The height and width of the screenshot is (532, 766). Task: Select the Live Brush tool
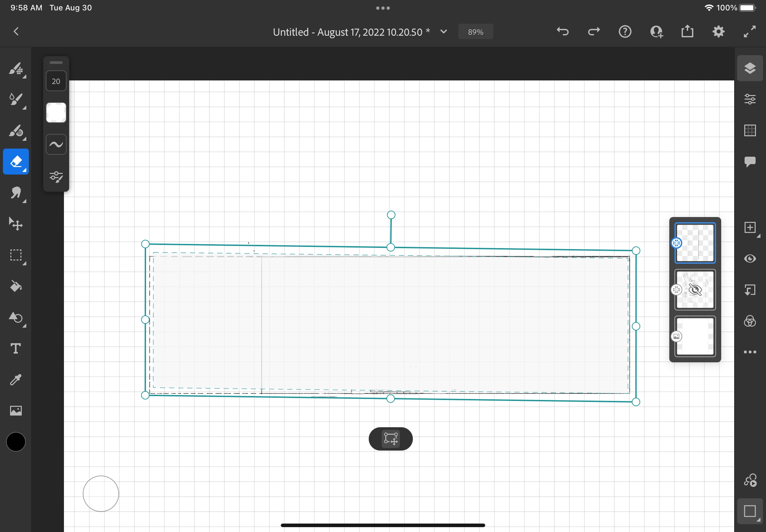16,99
